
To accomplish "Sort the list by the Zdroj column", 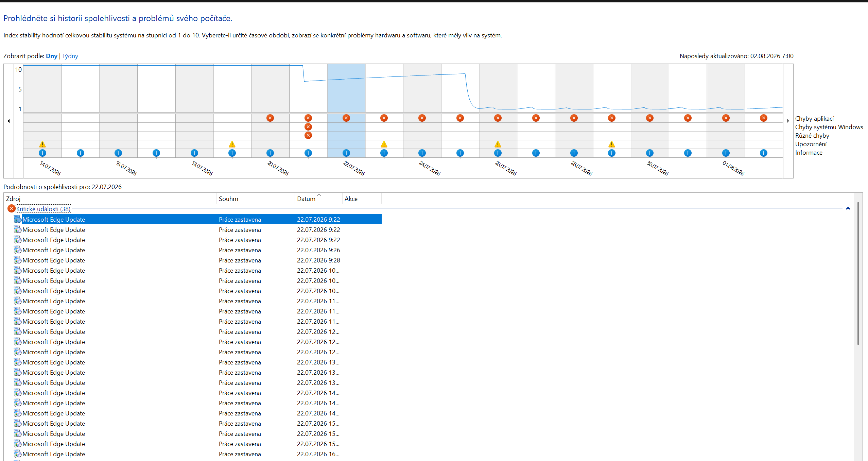I will click(111, 199).
